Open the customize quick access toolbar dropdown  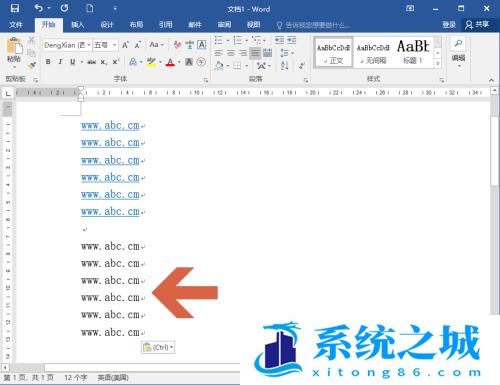(x=115, y=9)
